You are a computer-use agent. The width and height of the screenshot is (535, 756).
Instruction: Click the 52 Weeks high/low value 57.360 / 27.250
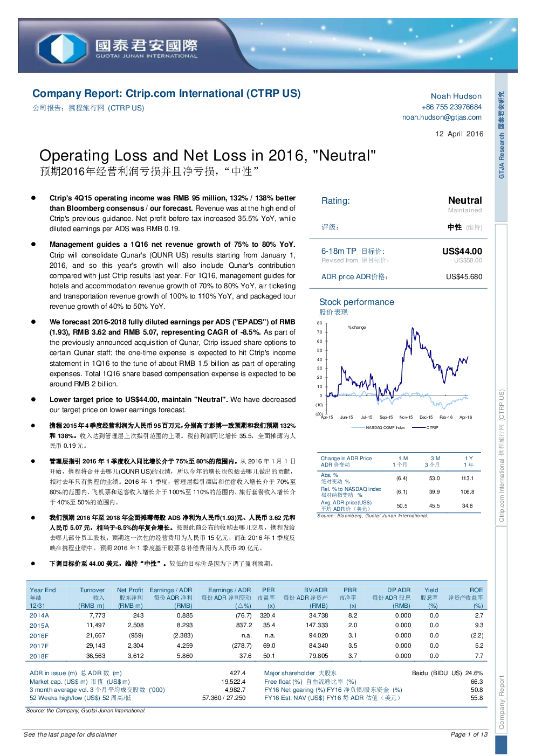click(x=224, y=698)
